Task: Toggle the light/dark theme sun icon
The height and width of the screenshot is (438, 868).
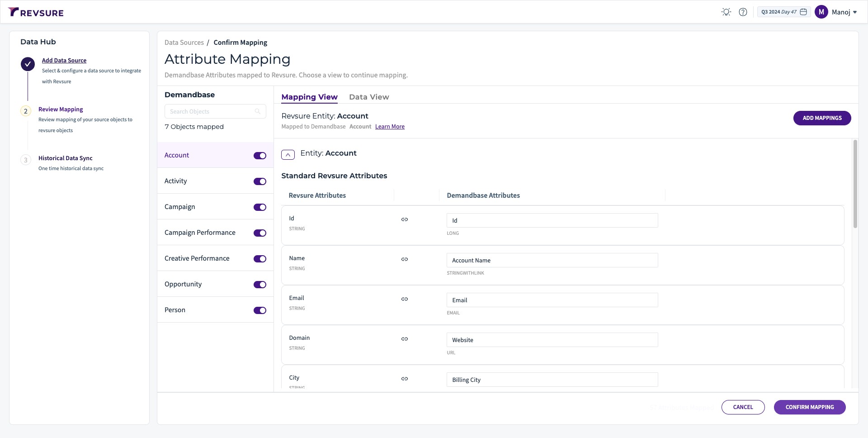Action: pos(726,12)
